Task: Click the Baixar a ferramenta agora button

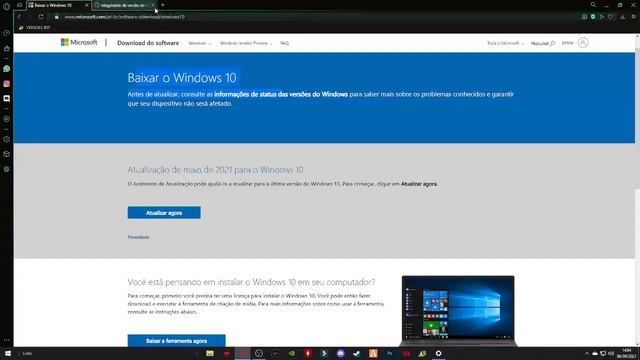Action: 176,340
